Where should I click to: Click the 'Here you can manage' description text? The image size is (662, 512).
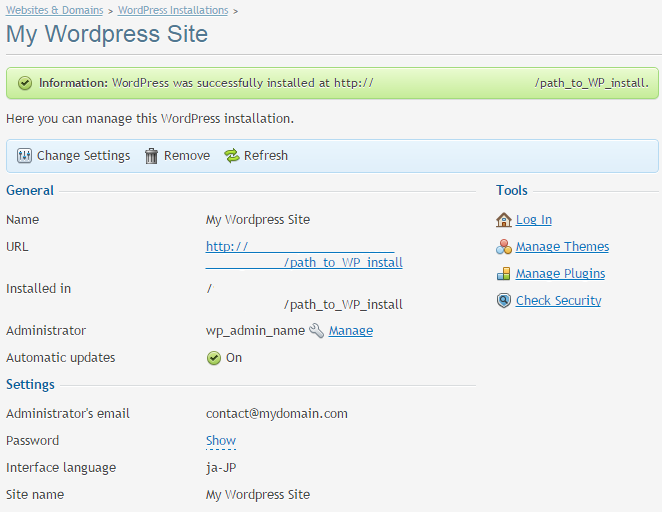(150, 119)
